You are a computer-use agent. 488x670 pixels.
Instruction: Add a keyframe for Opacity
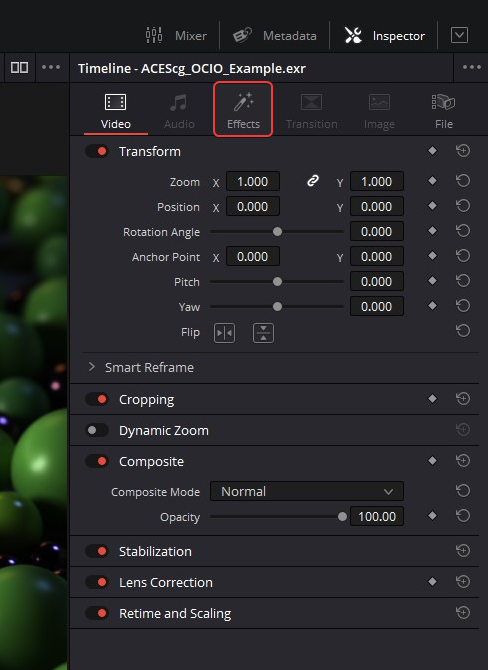point(432,516)
